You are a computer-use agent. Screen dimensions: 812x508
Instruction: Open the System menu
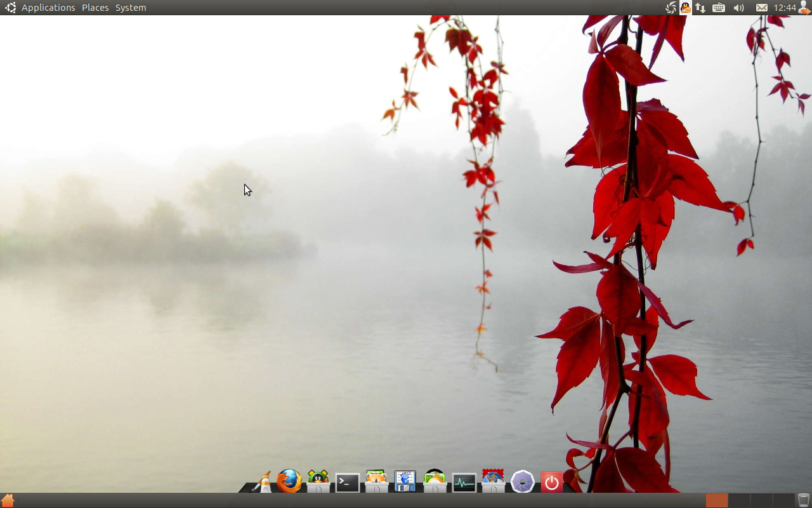[131, 8]
